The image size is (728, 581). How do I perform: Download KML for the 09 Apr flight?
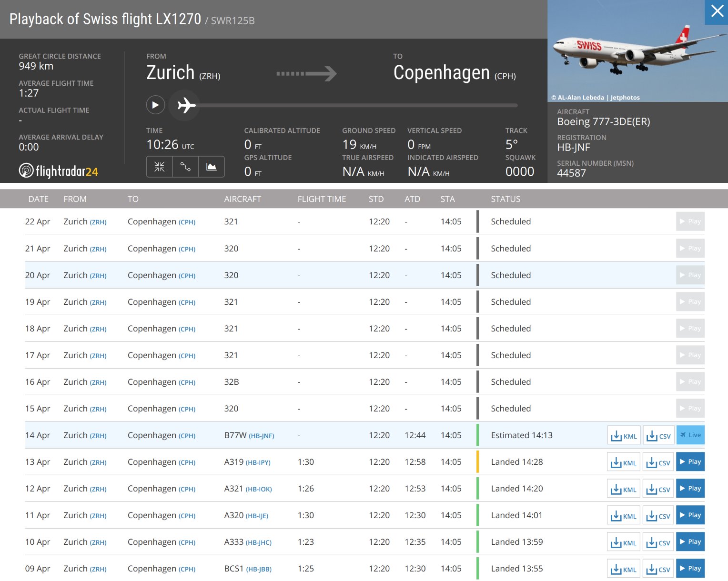point(623,569)
